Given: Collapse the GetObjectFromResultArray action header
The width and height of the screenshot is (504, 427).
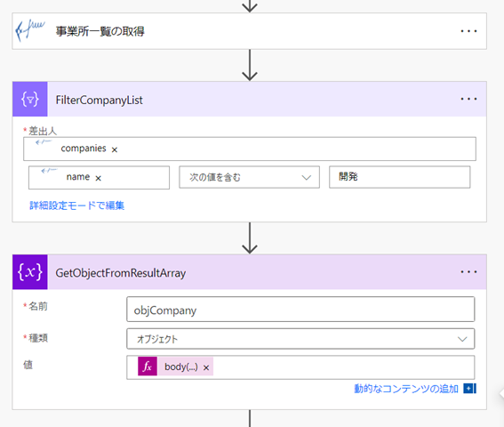Looking at the screenshot, I should tap(250, 272).
